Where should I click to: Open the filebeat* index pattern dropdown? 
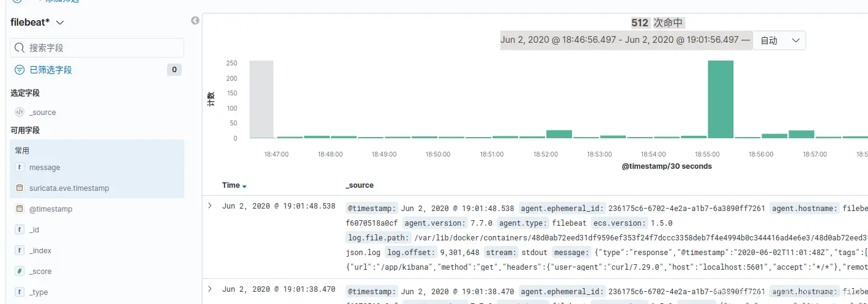(x=37, y=22)
